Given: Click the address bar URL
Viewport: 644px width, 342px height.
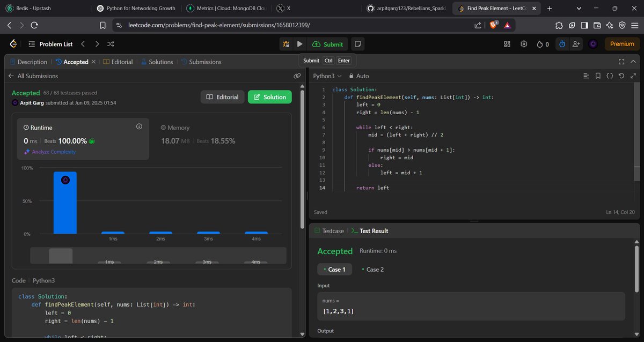Looking at the screenshot, I should (219, 25).
